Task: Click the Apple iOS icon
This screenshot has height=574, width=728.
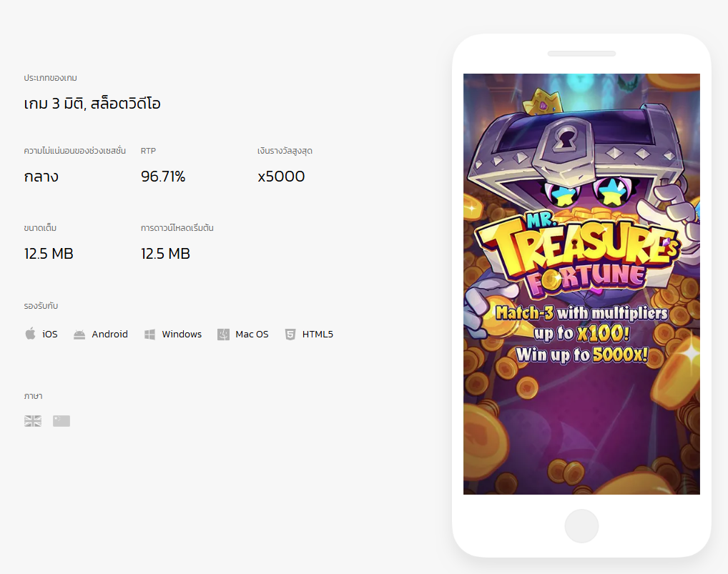Action: [x=30, y=334]
